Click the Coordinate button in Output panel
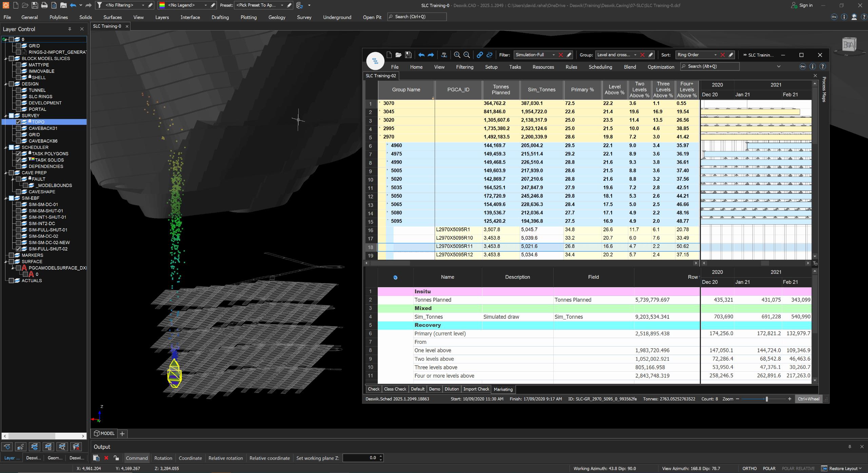Viewport: 868px width, 473px height. [x=190, y=458]
